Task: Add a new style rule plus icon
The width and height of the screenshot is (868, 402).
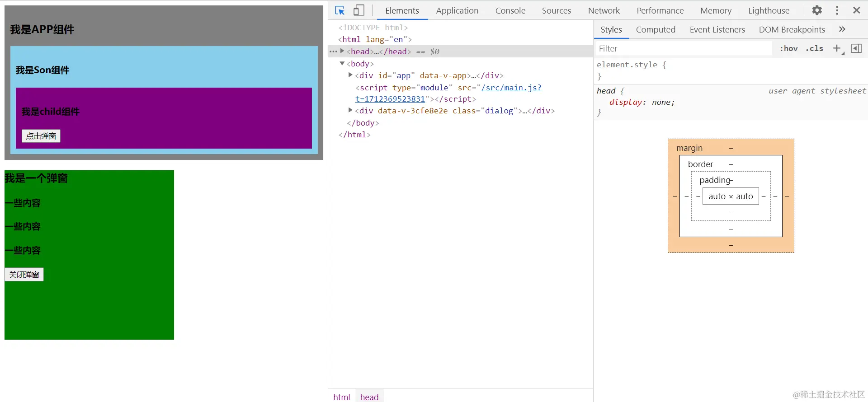Action: (837, 48)
